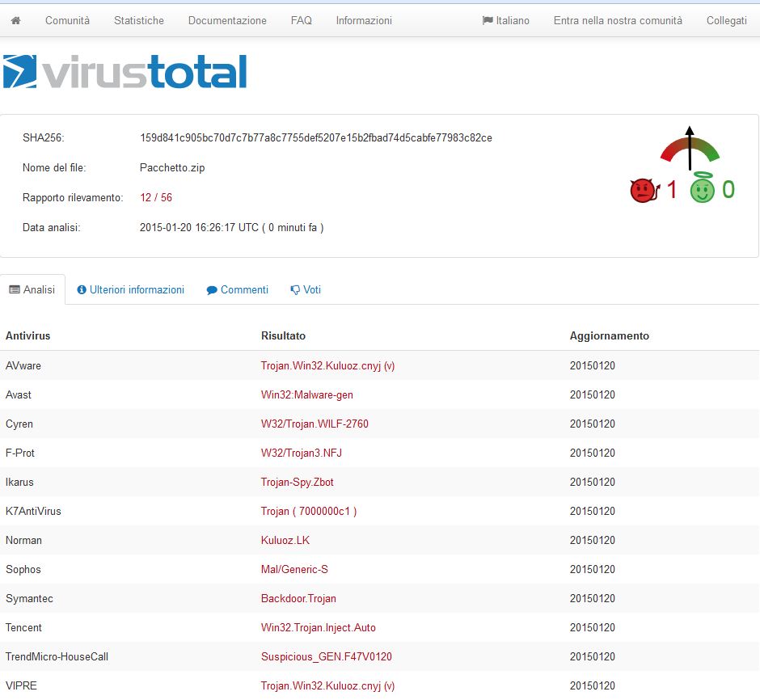Image resolution: width=760 pixels, height=700 pixels.
Task: Open the Comunità menu
Action: coord(67,20)
